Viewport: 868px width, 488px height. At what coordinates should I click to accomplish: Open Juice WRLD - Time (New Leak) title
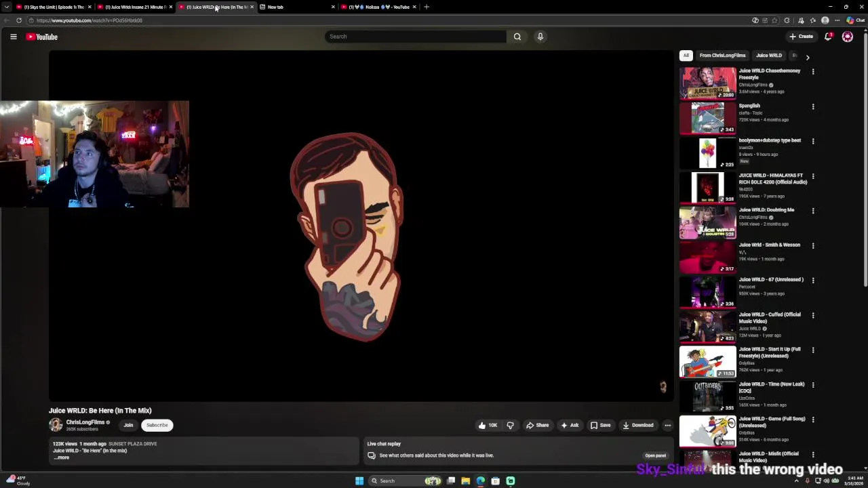click(x=772, y=387)
